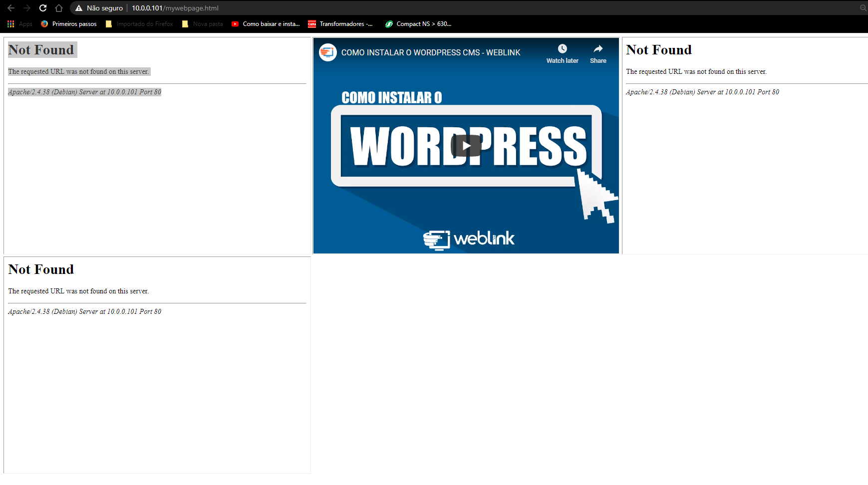This screenshot has width=868, height=485.
Task: Open the Como baixar e insta... bookmark
Action: (266, 24)
